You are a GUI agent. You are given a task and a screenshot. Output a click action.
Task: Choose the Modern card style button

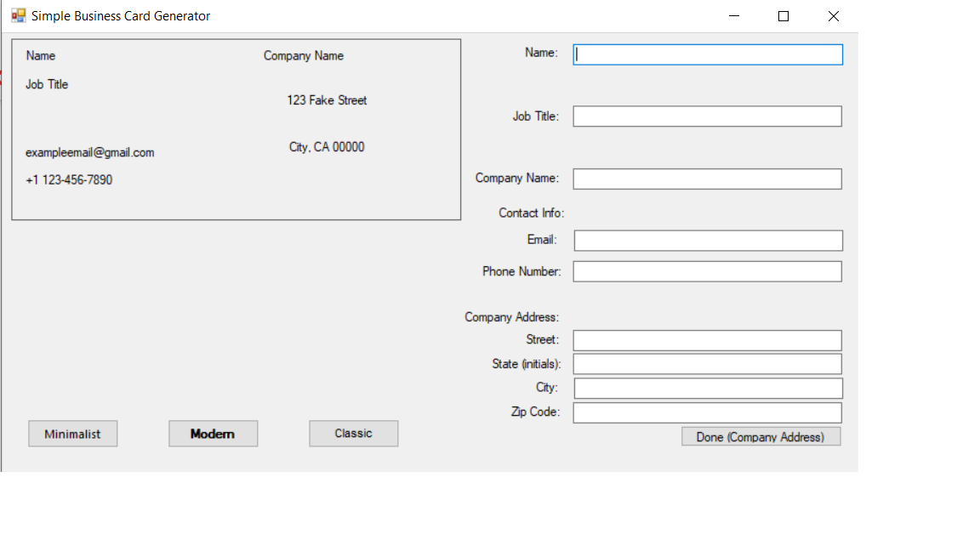pyautogui.click(x=213, y=434)
